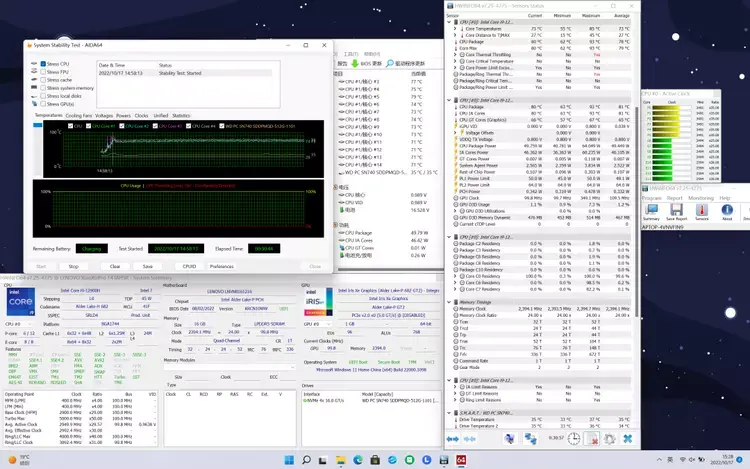Click the driver update magnifier icon

coord(390,63)
